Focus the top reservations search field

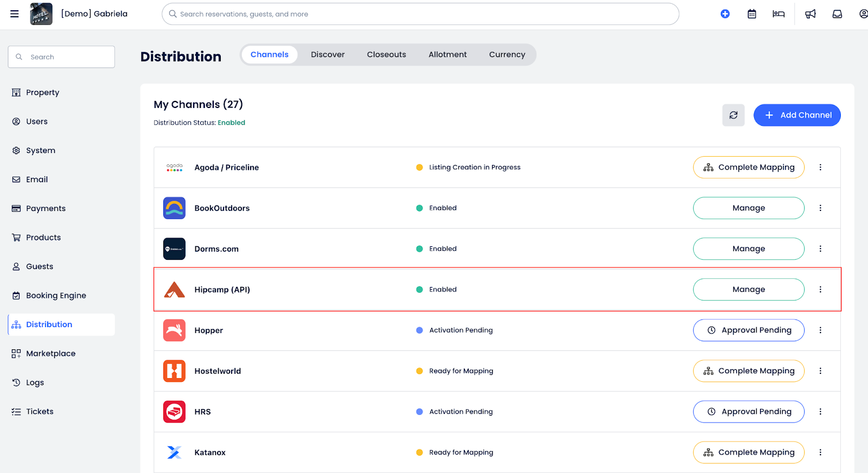pos(420,14)
